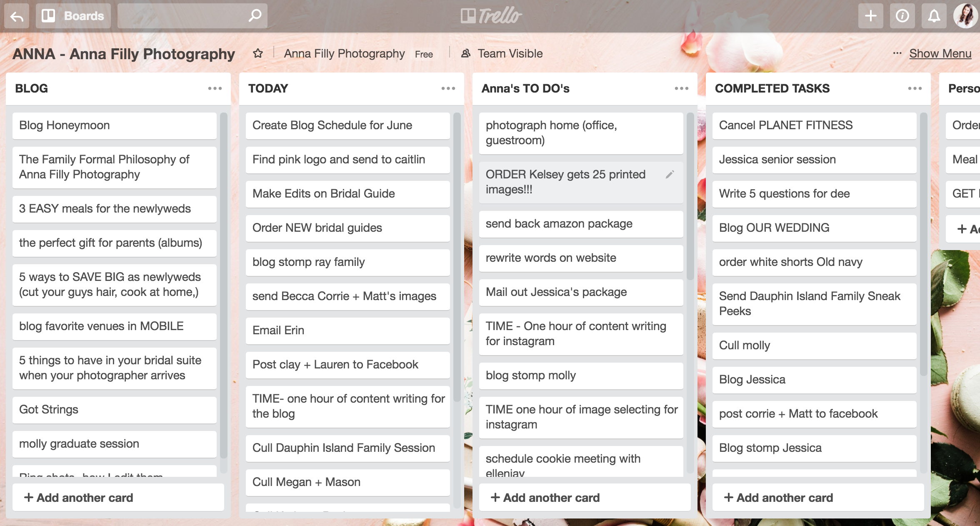Open the TODAY list actions menu
Viewport: 980px width, 526px height.
[448, 88]
